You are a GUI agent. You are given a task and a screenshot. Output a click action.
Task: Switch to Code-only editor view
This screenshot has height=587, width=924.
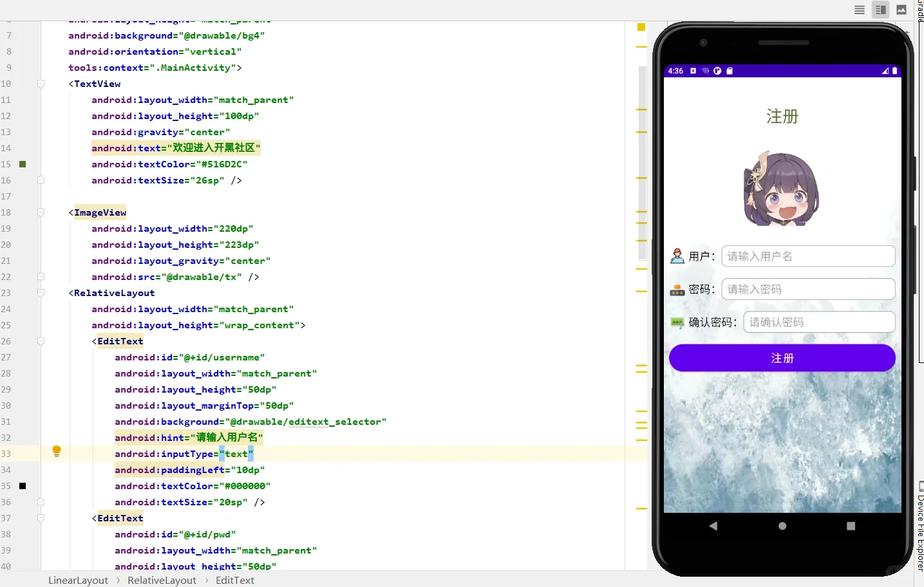[859, 10]
